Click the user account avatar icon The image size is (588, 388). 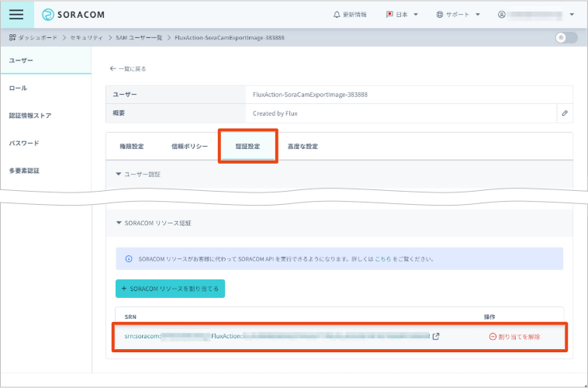[501, 15]
